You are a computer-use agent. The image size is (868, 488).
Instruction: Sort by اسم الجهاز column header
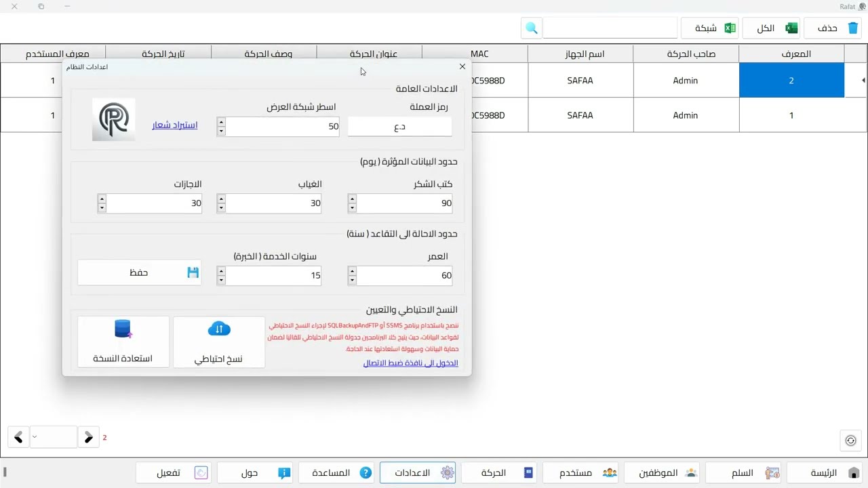pyautogui.click(x=580, y=54)
